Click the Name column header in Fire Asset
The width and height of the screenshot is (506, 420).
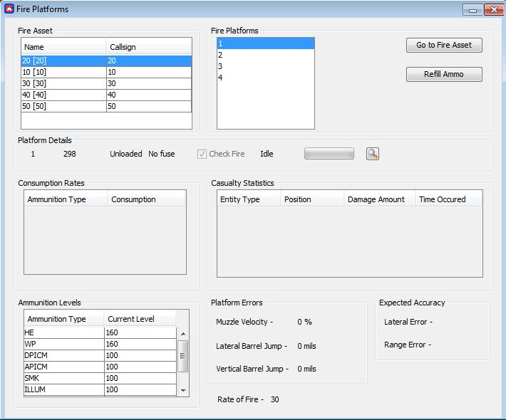point(63,47)
